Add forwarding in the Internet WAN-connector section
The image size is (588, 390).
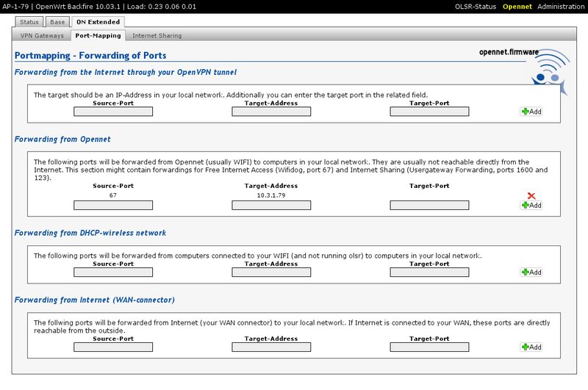click(531, 347)
